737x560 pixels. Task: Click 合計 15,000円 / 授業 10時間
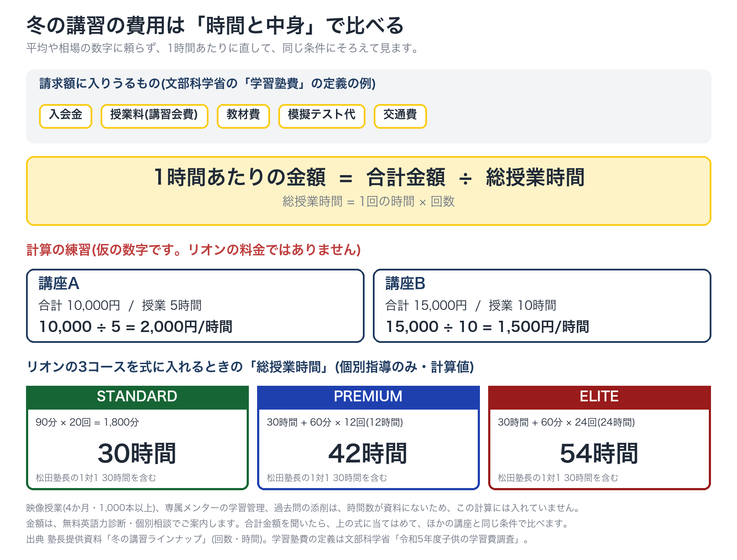[471, 306]
